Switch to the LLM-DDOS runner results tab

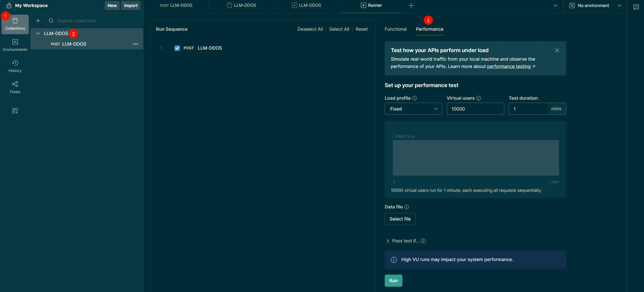click(306, 5)
